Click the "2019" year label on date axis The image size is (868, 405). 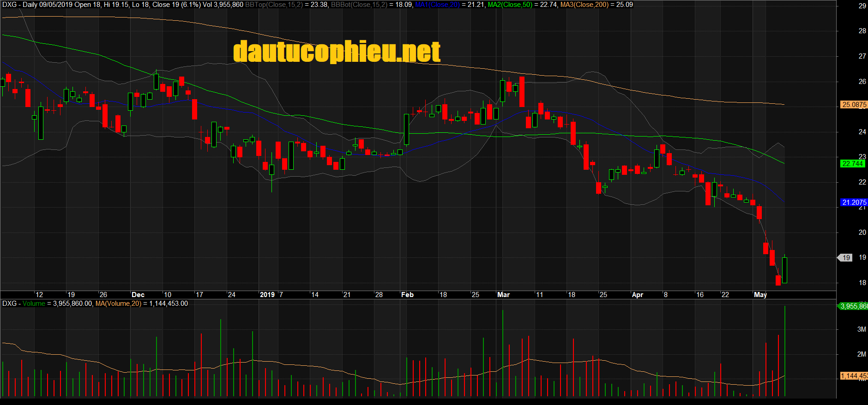coord(267,295)
